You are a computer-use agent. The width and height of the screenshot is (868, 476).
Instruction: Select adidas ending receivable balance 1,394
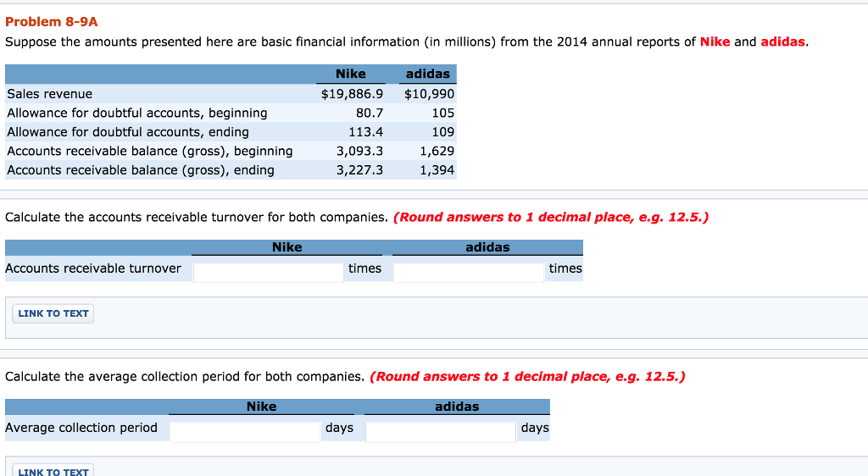coord(437,170)
